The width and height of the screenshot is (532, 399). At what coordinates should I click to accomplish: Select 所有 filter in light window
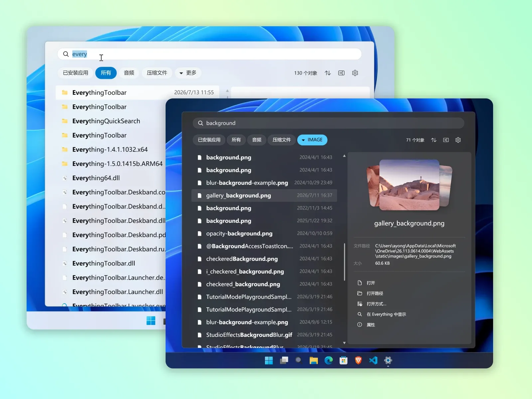106,73
